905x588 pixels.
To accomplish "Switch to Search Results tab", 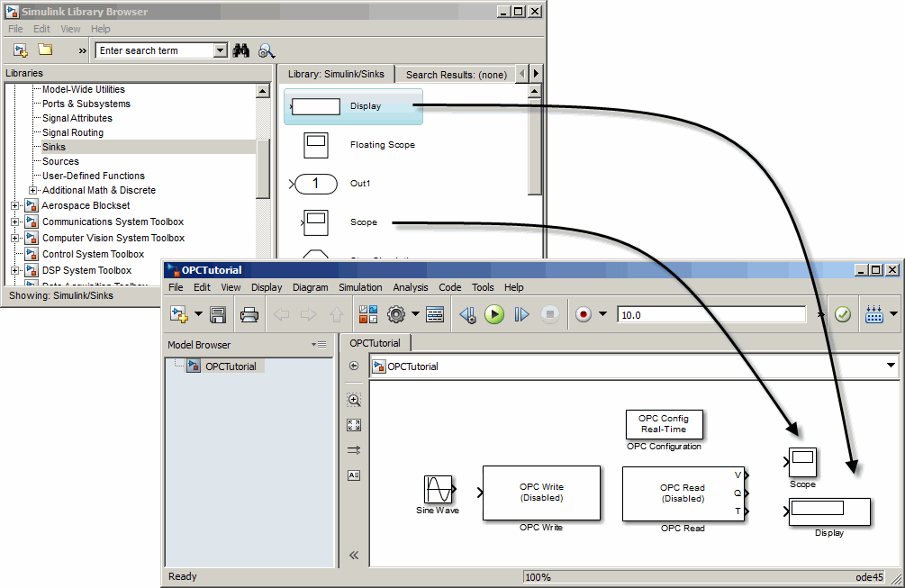I will (x=456, y=75).
